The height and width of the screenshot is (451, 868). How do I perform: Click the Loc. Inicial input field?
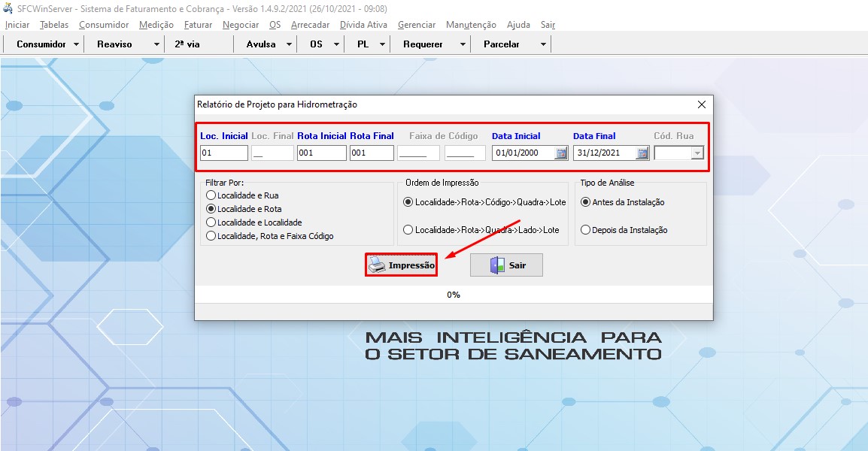[223, 153]
